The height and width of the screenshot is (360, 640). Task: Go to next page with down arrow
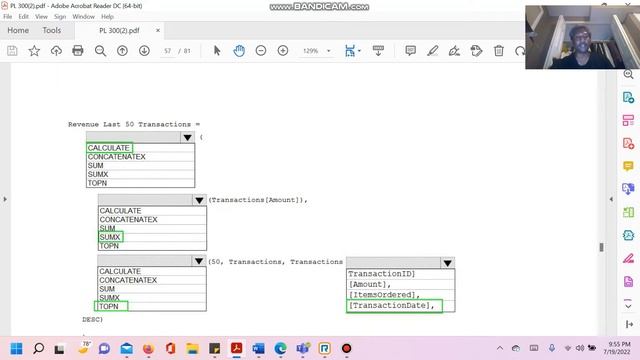click(x=144, y=51)
